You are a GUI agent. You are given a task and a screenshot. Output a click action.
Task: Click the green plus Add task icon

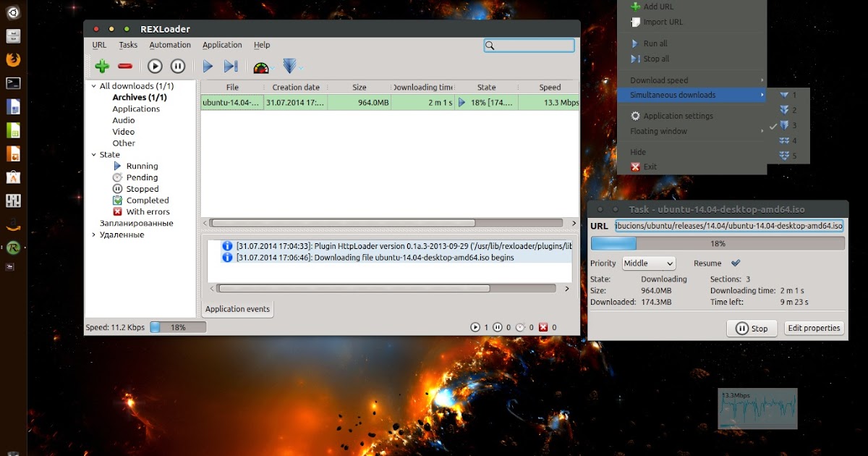point(102,67)
